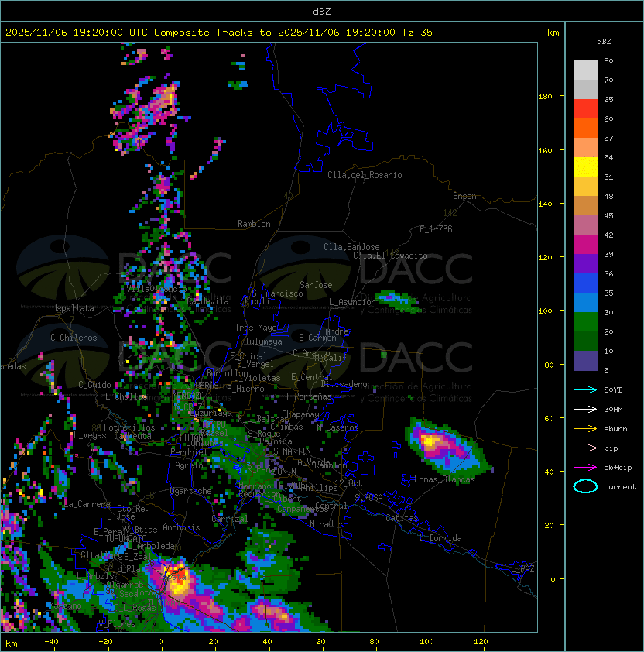Click the 'Carrizal' map label

(x=229, y=519)
